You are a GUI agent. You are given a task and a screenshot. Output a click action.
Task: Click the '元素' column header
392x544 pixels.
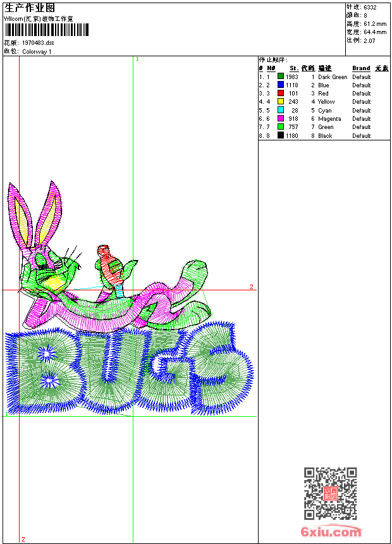tap(382, 68)
